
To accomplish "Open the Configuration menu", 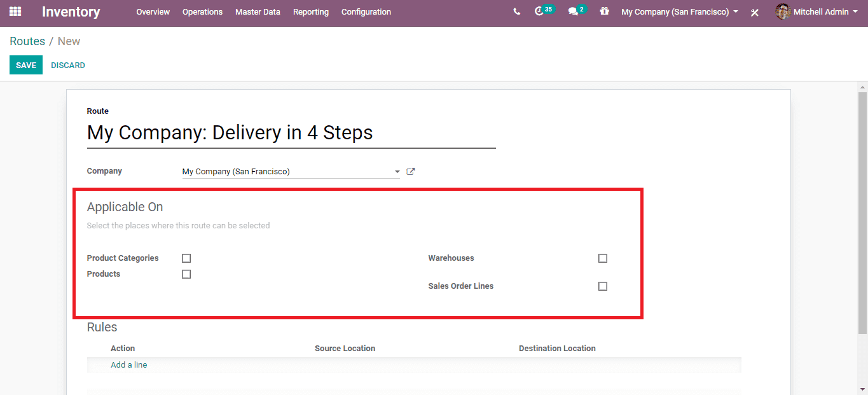I will point(366,12).
